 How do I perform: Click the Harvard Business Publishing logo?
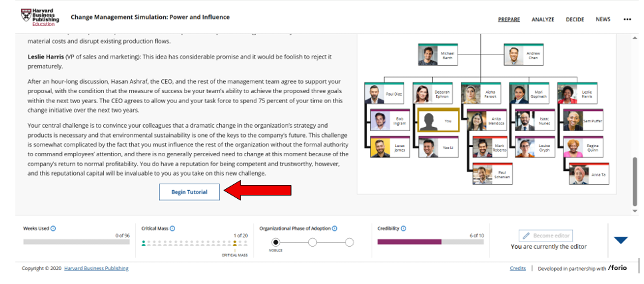click(x=41, y=17)
